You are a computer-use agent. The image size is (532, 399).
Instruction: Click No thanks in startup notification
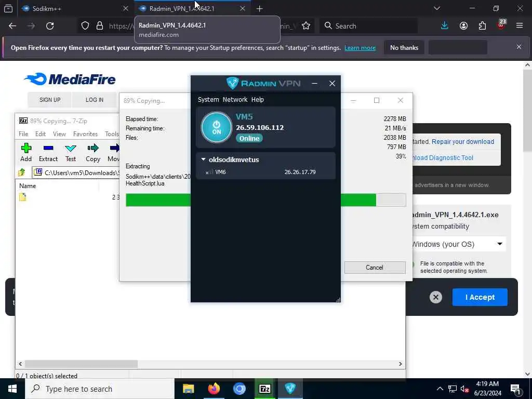click(404, 48)
